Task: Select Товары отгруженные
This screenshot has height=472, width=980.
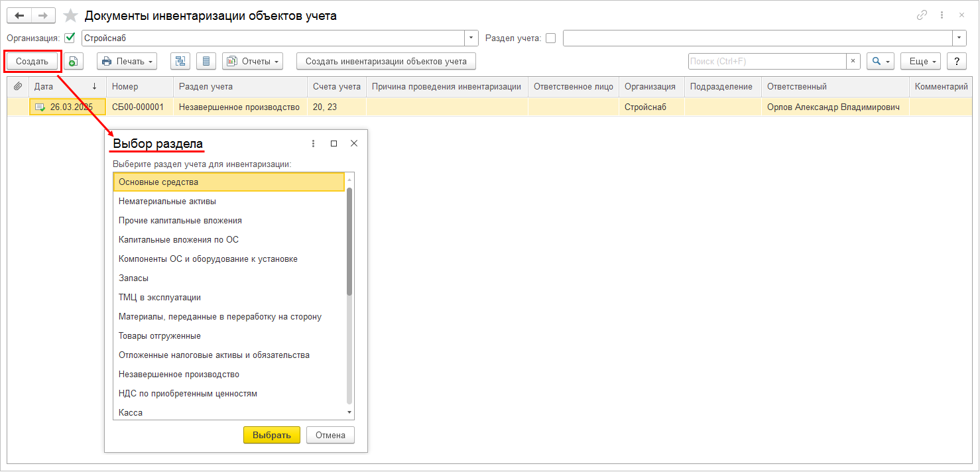Action: (x=229, y=335)
